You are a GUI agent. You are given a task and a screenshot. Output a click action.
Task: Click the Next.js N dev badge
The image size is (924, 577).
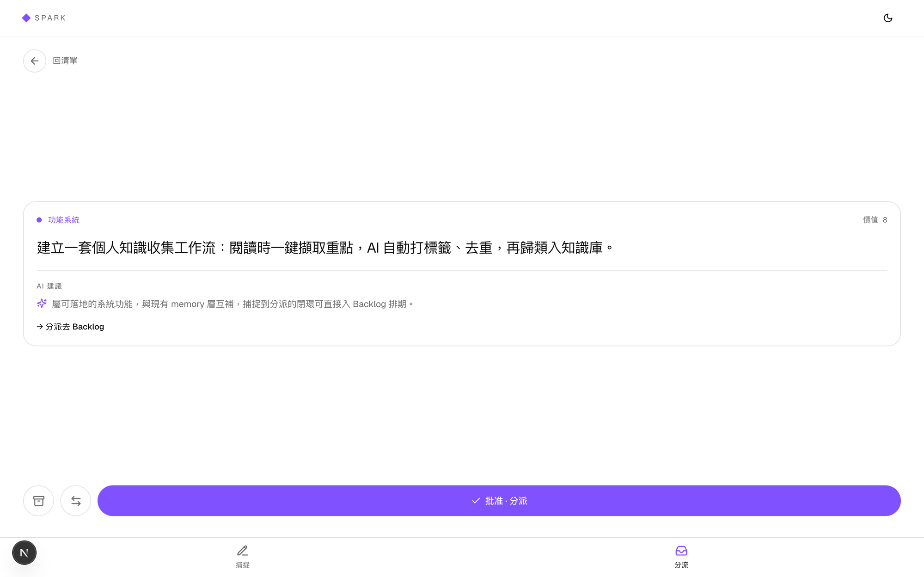(x=24, y=553)
